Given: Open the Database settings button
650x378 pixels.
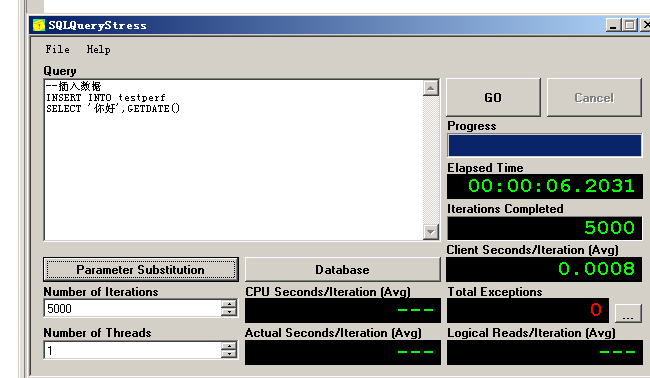Looking at the screenshot, I should click(x=342, y=269).
